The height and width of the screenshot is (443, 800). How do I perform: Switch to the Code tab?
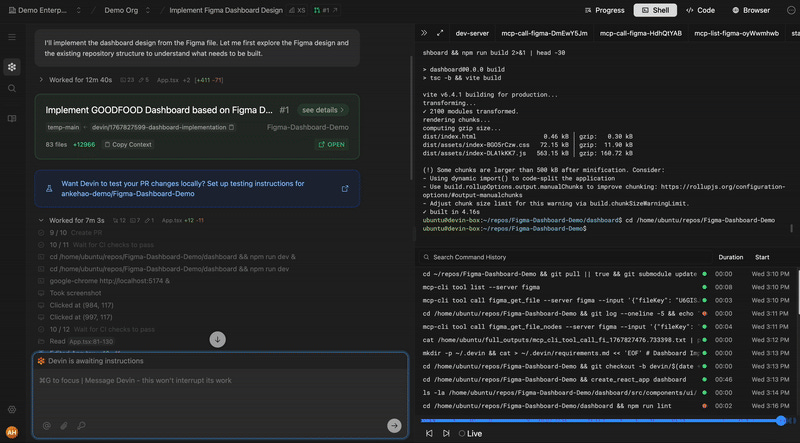700,10
